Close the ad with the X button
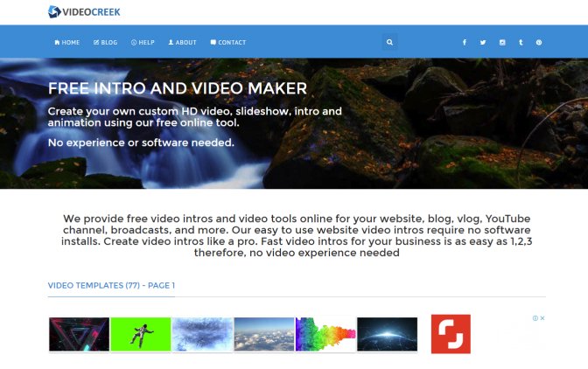The height and width of the screenshot is (369, 588). click(x=542, y=318)
